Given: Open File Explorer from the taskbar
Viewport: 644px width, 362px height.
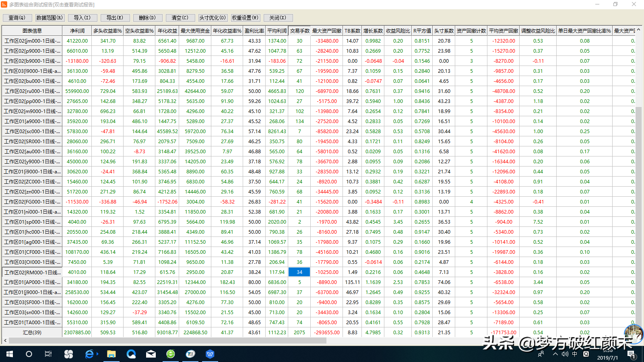Looking at the screenshot, I should click(111, 354).
